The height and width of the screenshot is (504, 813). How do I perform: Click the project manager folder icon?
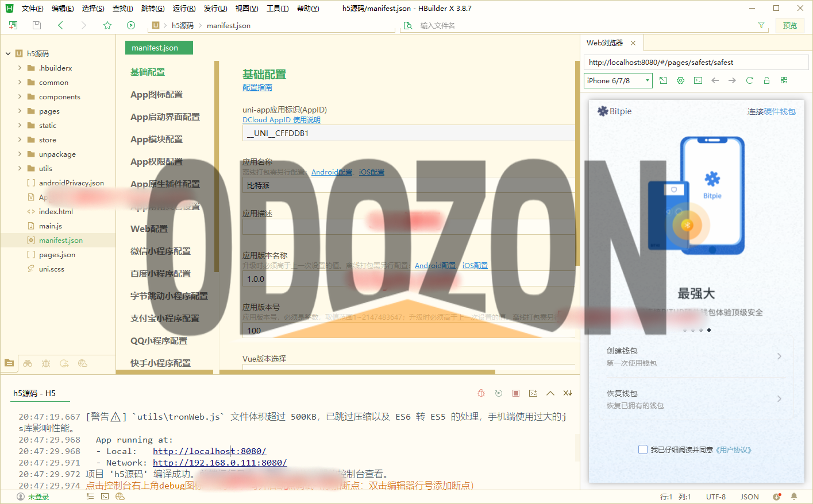point(9,363)
